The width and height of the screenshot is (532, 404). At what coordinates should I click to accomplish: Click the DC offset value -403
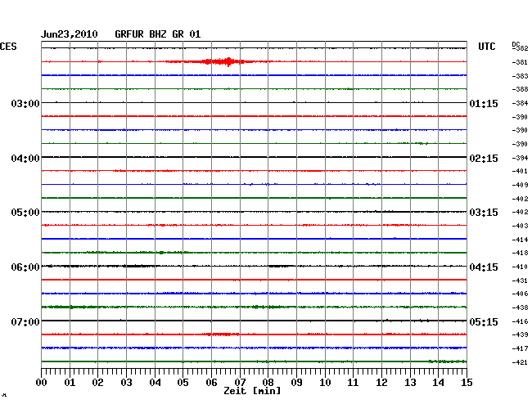(520, 226)
